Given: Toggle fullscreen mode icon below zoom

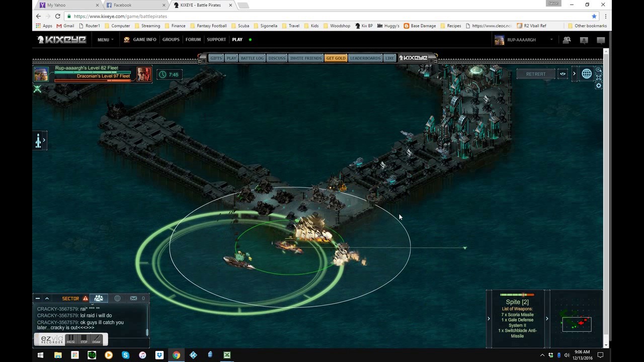Looking at the screenshot, I should click(x=599, y=78).
